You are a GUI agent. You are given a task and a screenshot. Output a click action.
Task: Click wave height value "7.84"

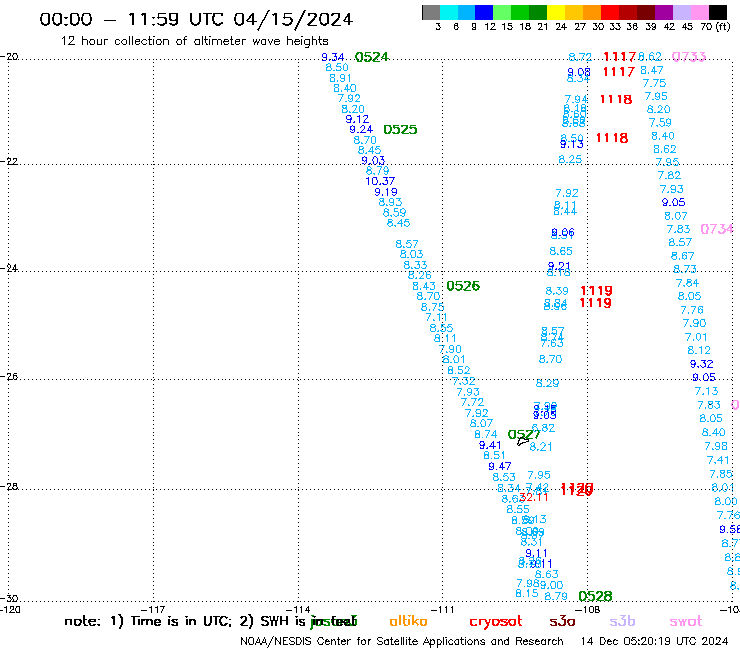point(687,283)
